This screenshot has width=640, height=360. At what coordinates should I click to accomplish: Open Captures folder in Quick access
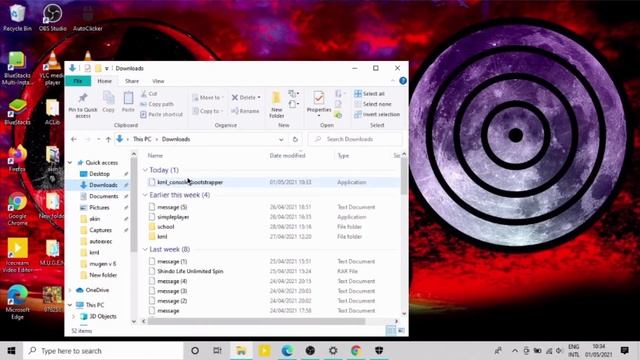[100, 230]
